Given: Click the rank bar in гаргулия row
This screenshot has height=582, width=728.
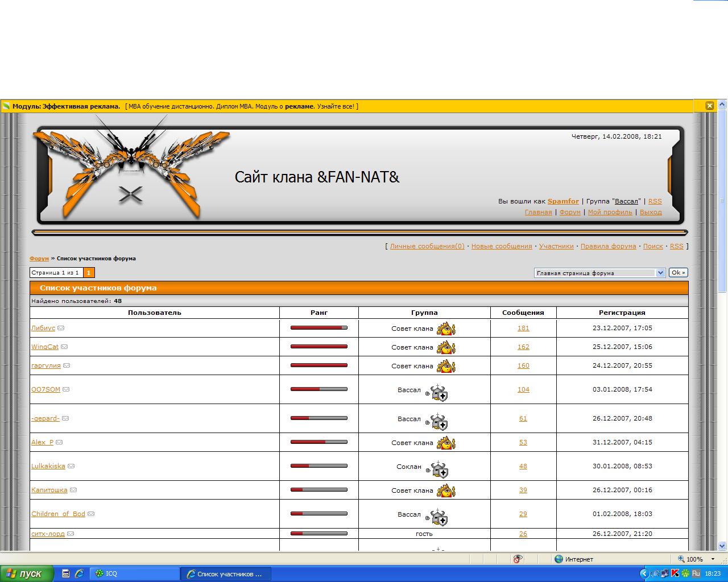Looking at the screenshot, I should click(318, 365).
